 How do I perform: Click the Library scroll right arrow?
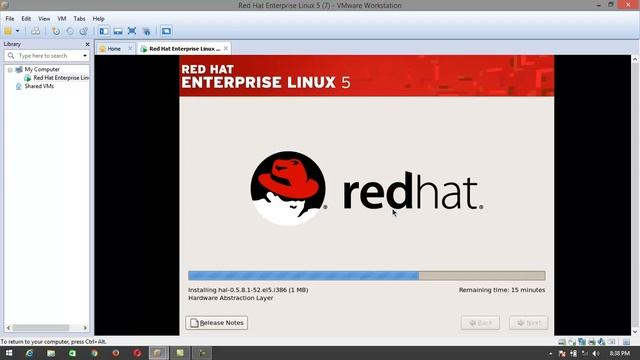click(85, 328)
